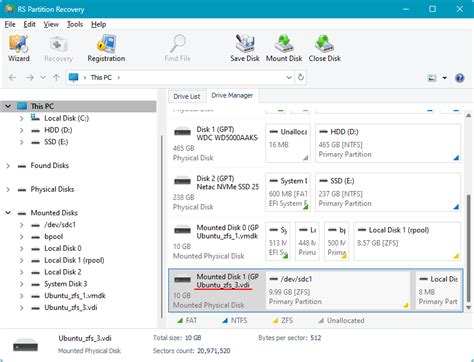Open the Registration dialog

pos(106,48)
